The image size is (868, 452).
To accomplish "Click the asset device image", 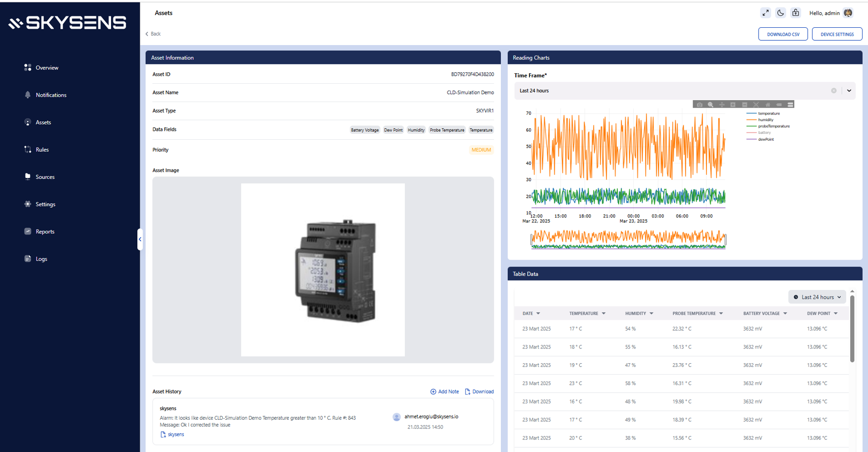I will [323, 270].
